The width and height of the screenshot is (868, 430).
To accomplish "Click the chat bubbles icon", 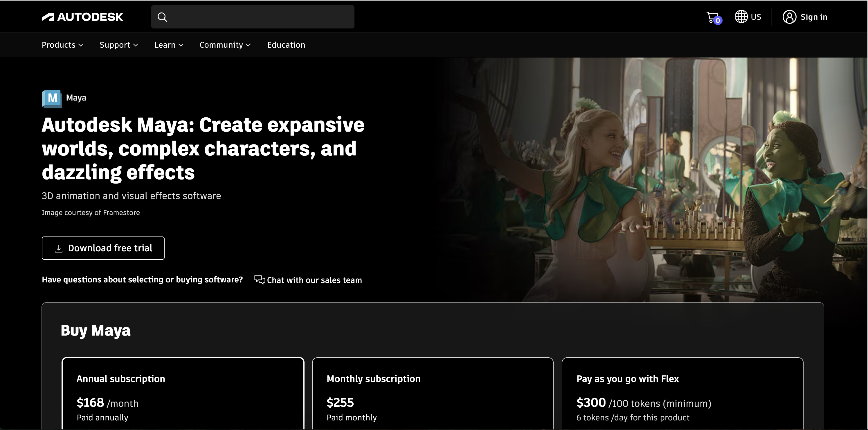I will 260,280.
